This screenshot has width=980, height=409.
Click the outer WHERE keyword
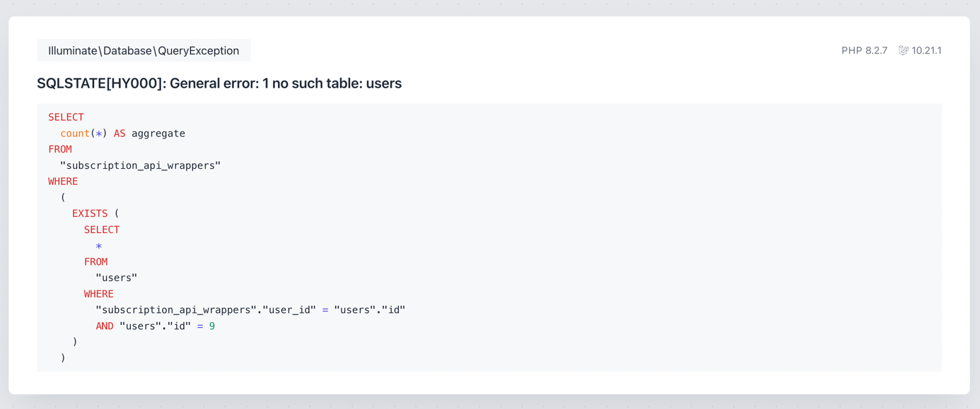click(63, 182)
